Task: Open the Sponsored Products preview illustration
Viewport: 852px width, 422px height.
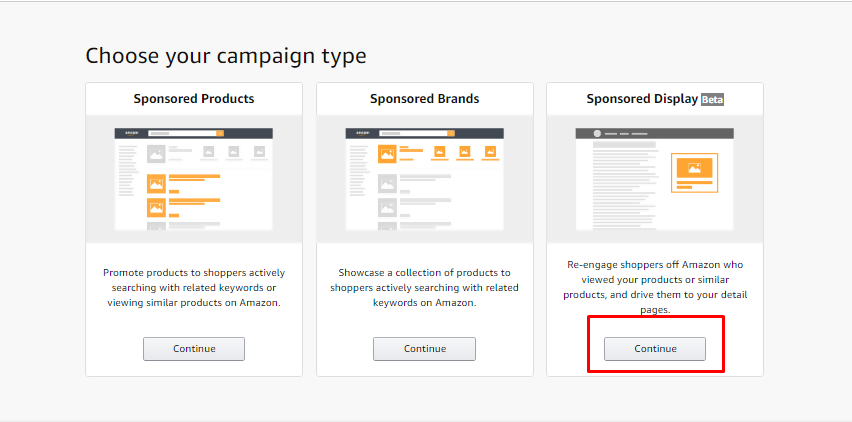Action: point(194,179)
